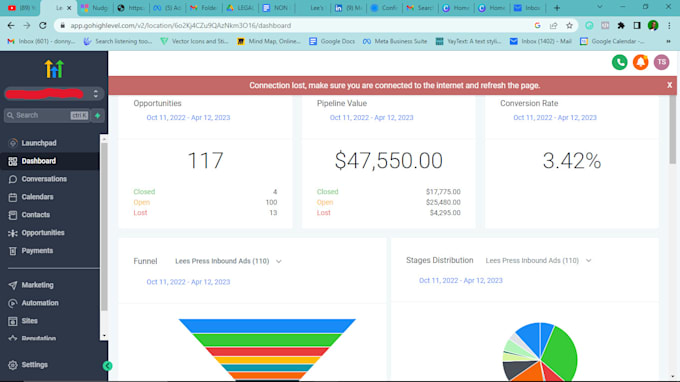The width and height of the screenshot is (680, 382).
Task: Open Stages Distribution pipeline dropdown
Action: 538,260
